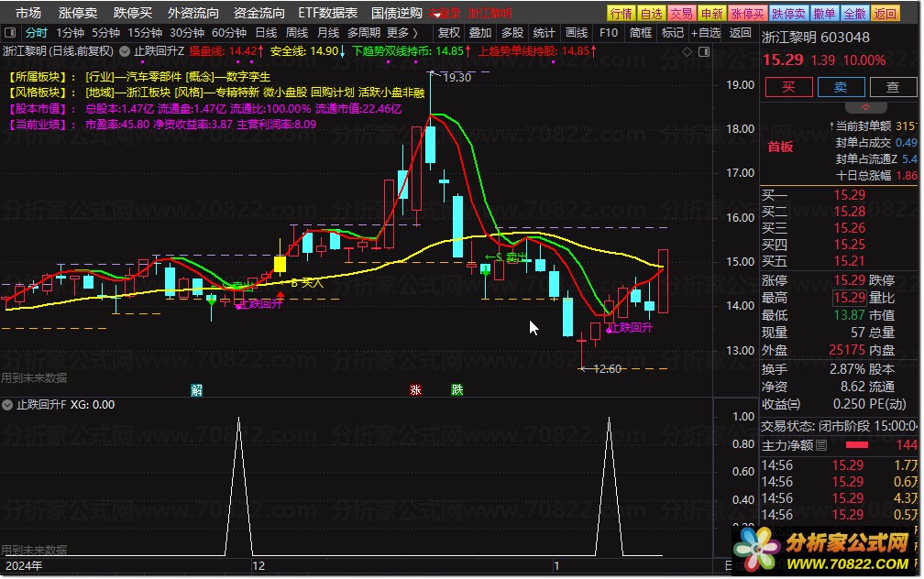The width and height of the screenshot is (924, 579).
Task: Click the 撤单 button
Action: pyautogui.click(x=824, y=14)
